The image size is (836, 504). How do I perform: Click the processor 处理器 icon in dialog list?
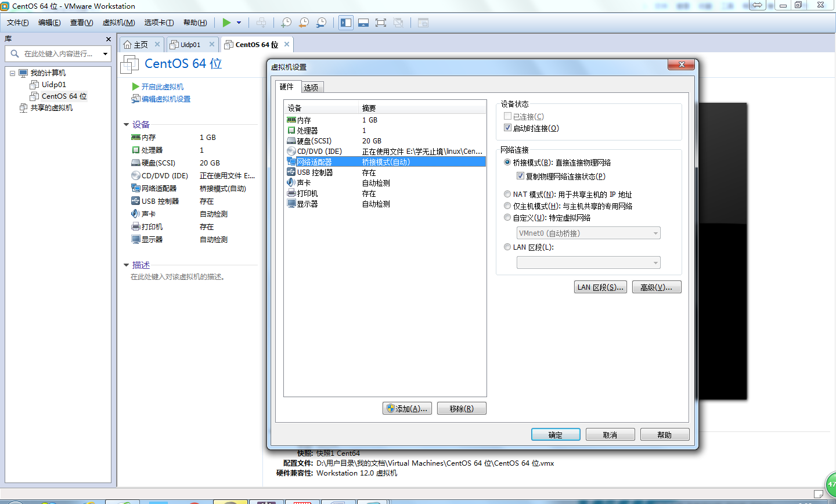(291, 130)
